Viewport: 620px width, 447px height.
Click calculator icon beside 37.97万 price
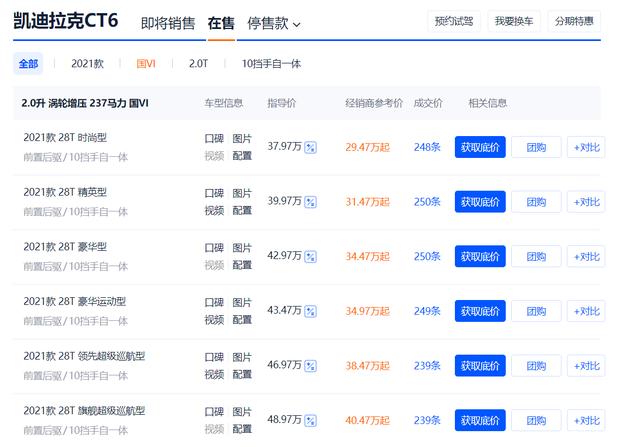coord(310,147)
